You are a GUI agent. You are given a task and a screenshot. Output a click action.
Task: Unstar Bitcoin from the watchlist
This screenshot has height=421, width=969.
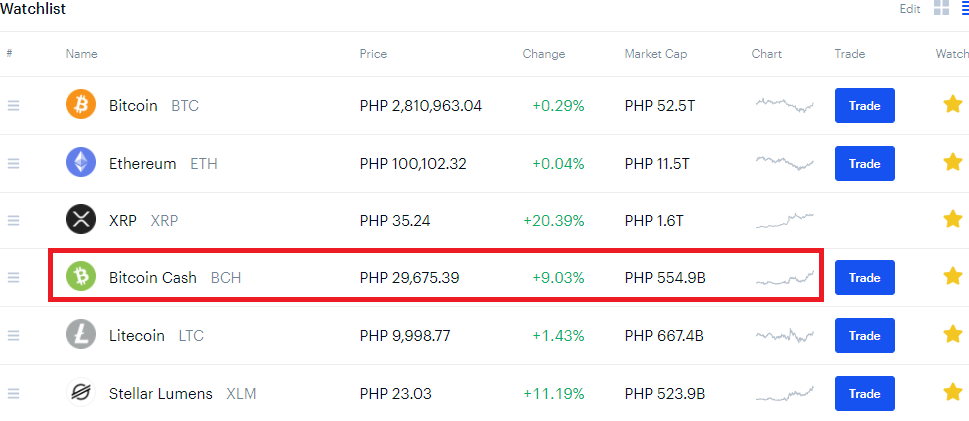[x=953, y=104]
